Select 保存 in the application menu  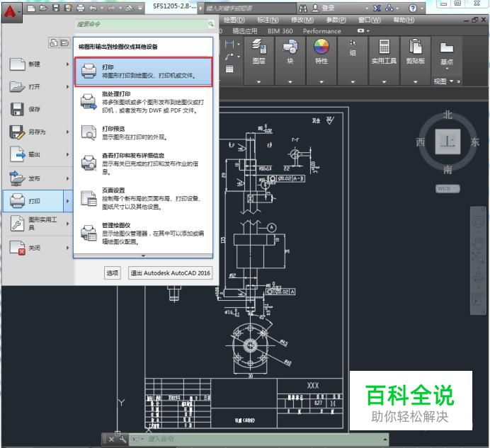(38, 109)
